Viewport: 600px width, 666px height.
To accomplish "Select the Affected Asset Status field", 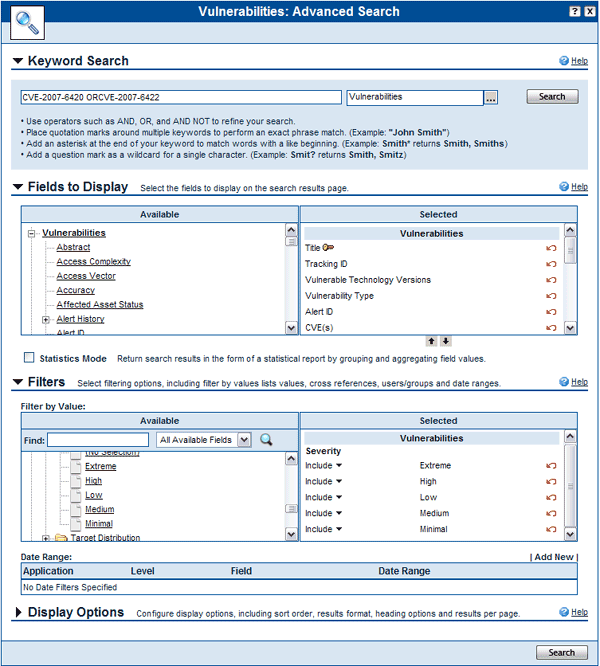I will coord(100,305).
